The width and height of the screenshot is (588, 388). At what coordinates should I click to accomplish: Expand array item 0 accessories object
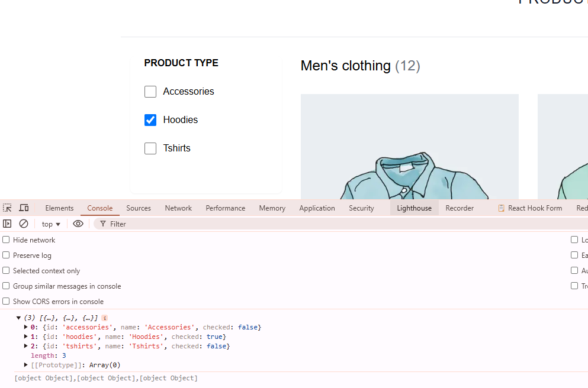25,327
